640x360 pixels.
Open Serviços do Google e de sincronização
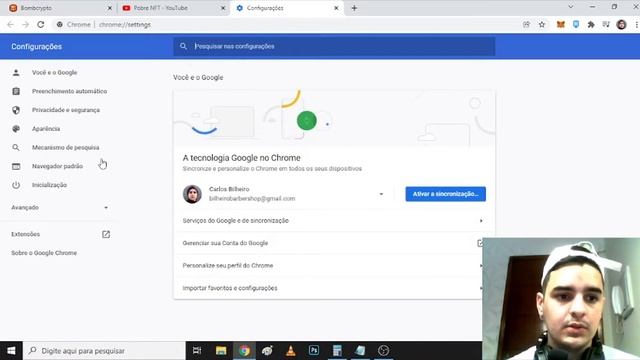coord(334,220)
